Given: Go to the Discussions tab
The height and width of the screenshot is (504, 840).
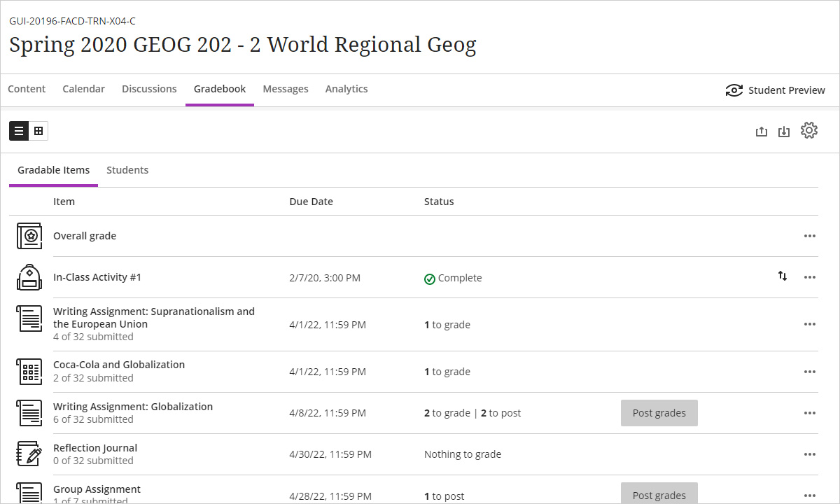Looking at the screenshot, I should click(x=149, y=89).
